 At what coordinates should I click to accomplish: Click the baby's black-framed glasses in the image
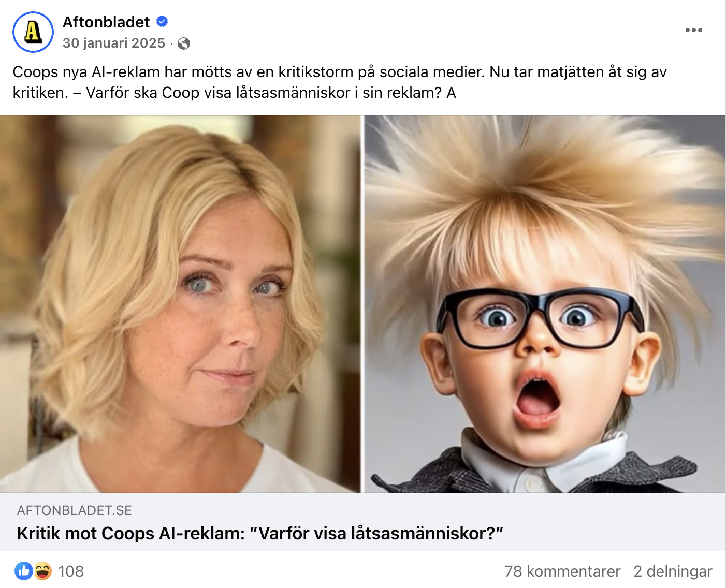tap(540, 318)
